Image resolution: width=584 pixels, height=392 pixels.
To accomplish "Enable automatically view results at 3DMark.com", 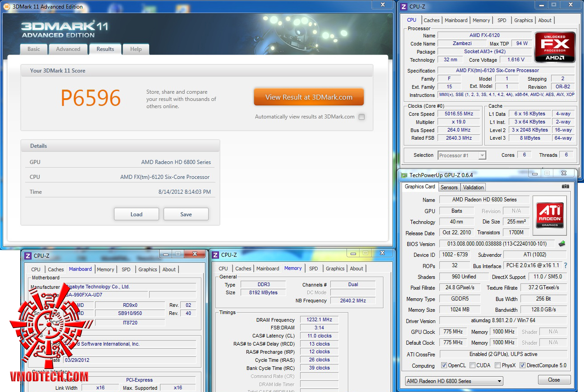I will [361, 117].
